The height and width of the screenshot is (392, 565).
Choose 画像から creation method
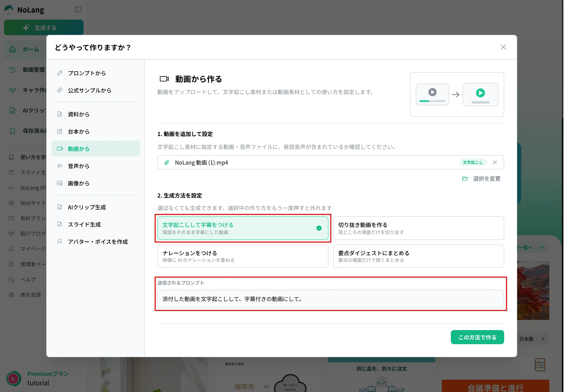pos(95,183)
